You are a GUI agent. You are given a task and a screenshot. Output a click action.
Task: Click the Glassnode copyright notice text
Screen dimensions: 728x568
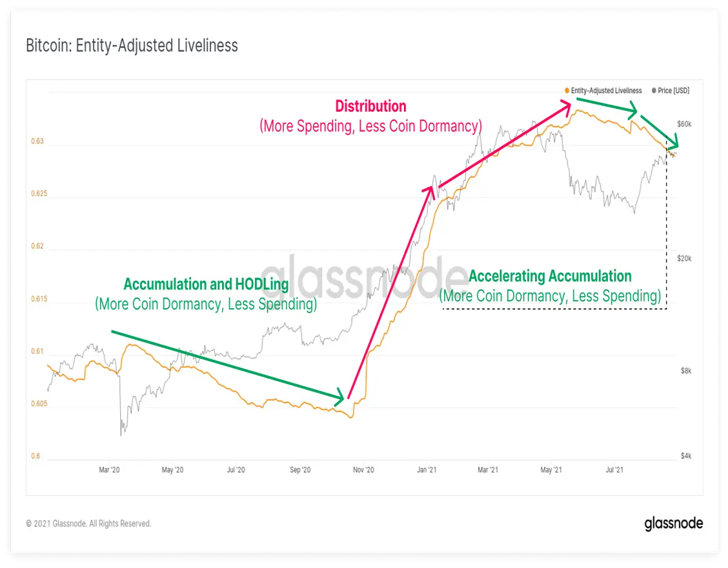pyautogui.click(x=89, y=523)
